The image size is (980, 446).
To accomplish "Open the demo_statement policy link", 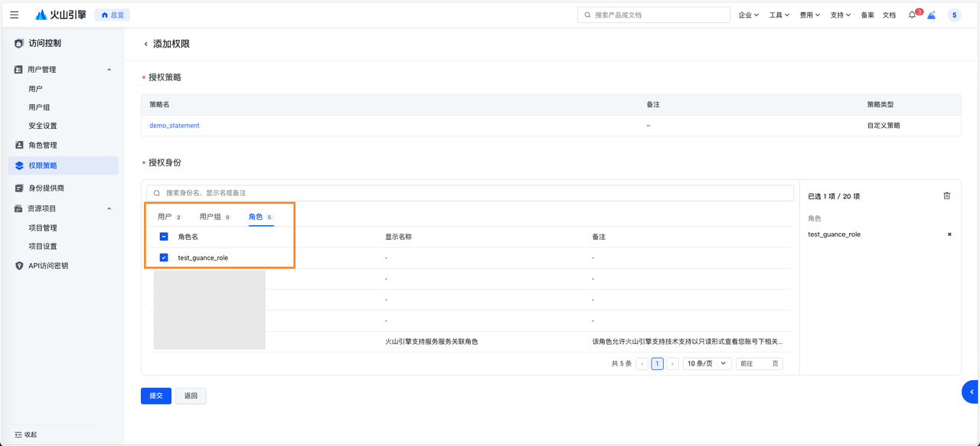I will point(175,126).
